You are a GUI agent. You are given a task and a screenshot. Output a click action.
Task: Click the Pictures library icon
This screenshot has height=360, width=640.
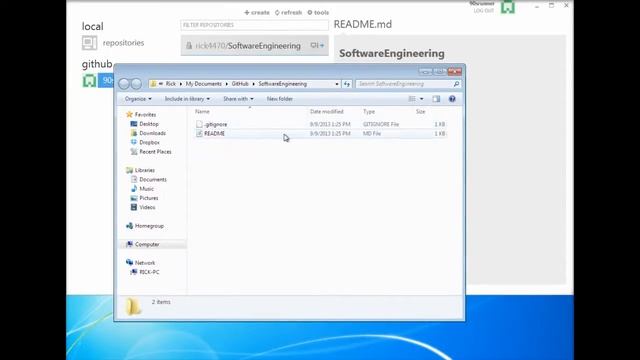[133, 198]
